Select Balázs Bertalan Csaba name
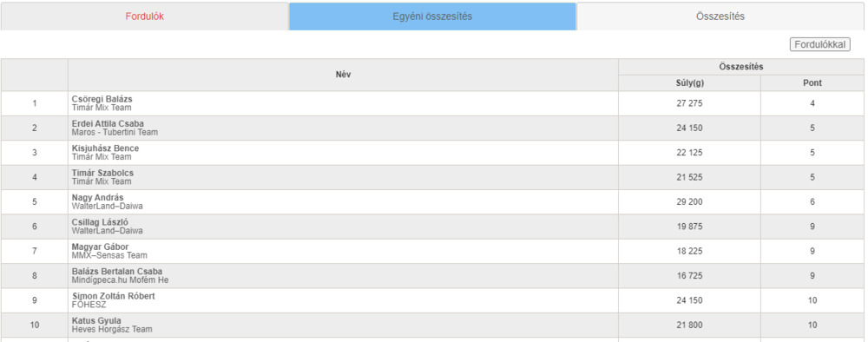 [117, 271]
